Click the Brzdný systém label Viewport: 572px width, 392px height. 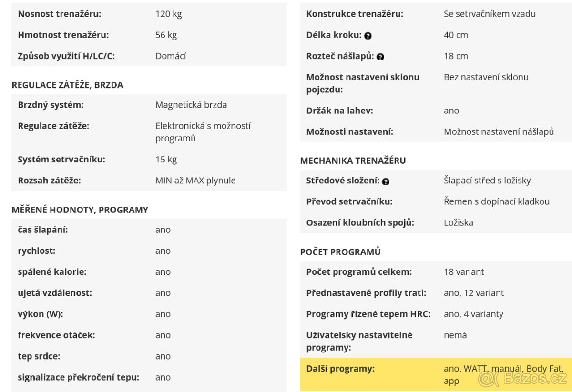(x=51, y=105)
